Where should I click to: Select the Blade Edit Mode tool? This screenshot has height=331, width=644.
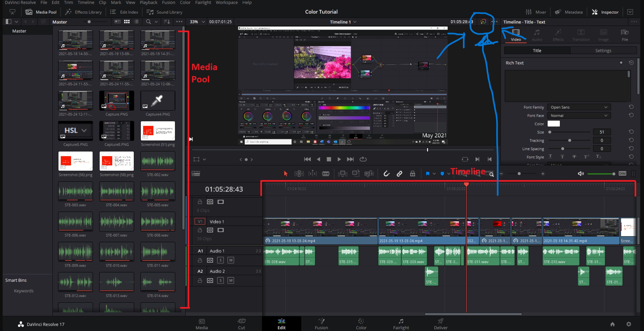click(326, 174)
